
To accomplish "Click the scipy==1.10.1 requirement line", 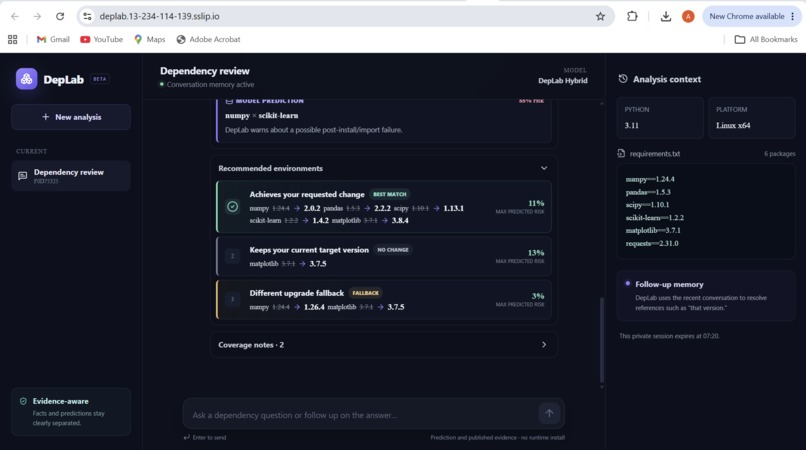I will point(647,205).
